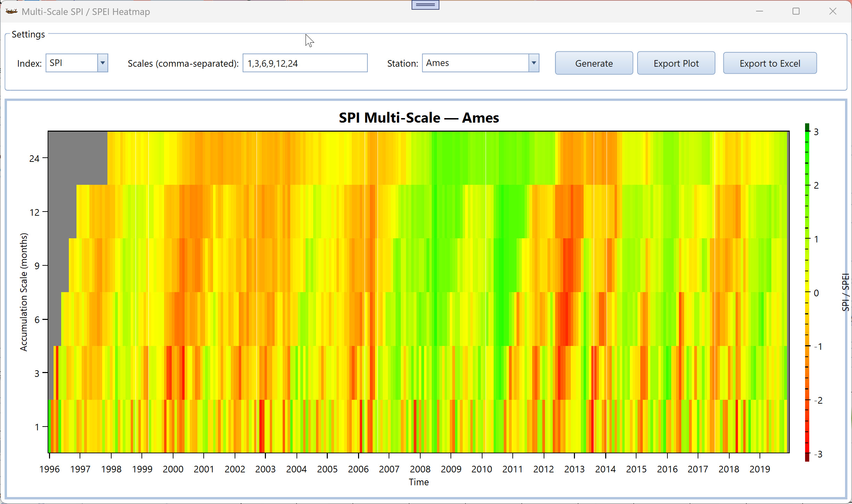Click the y-axis tick label 1

click(x=37, y=427)
